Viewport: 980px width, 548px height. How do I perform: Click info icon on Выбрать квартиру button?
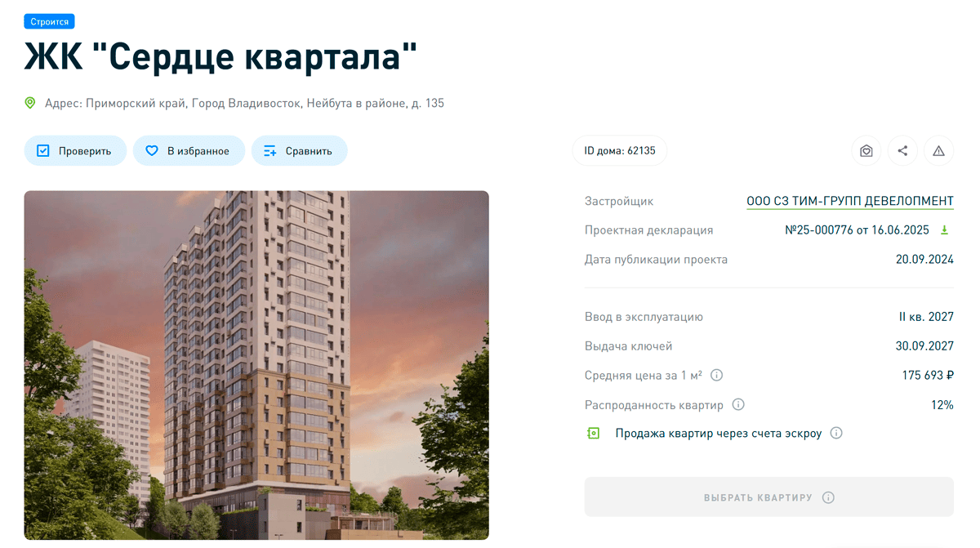[828, 497]
